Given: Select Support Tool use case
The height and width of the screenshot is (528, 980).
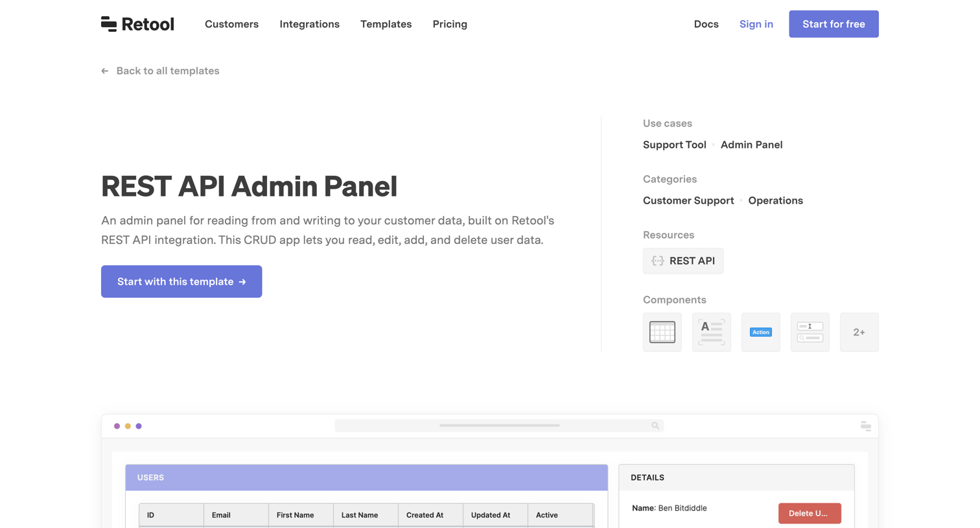Looking at the screenshot, I should [674, 145].
